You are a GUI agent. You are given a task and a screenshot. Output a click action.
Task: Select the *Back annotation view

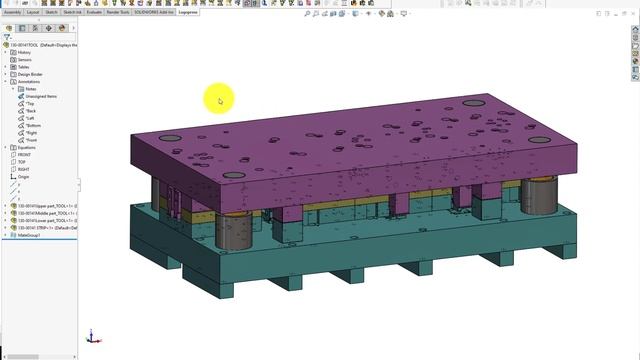pos(27,111)
